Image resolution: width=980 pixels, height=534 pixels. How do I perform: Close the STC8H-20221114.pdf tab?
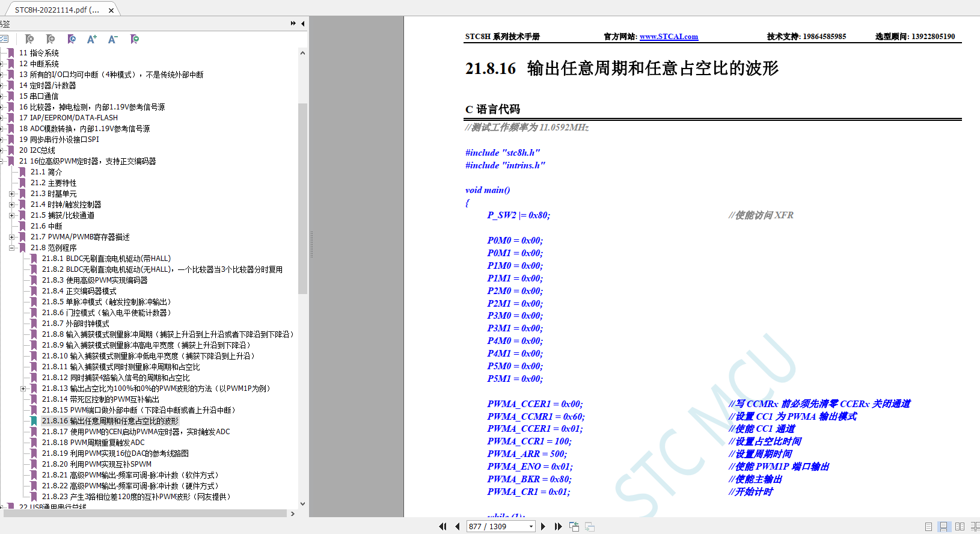point(111,10)
